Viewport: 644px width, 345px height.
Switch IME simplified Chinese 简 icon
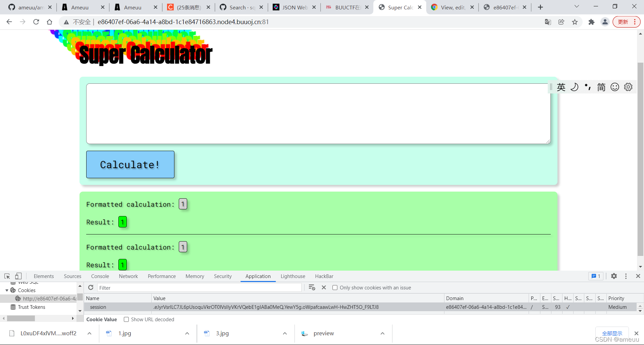click(601, 87)
